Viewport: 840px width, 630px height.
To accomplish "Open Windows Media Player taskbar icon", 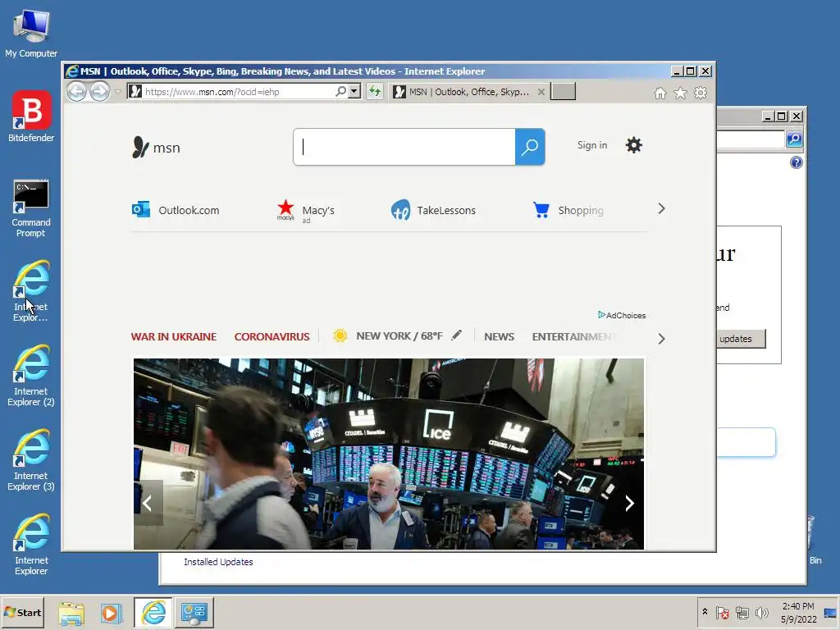I will click(x=112, y=612).
